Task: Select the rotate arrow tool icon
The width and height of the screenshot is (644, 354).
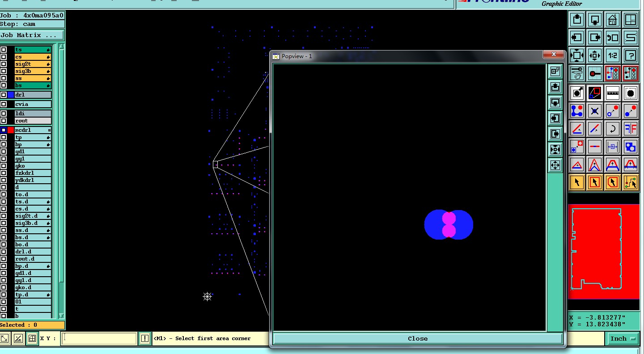Action: pos(613,129)
